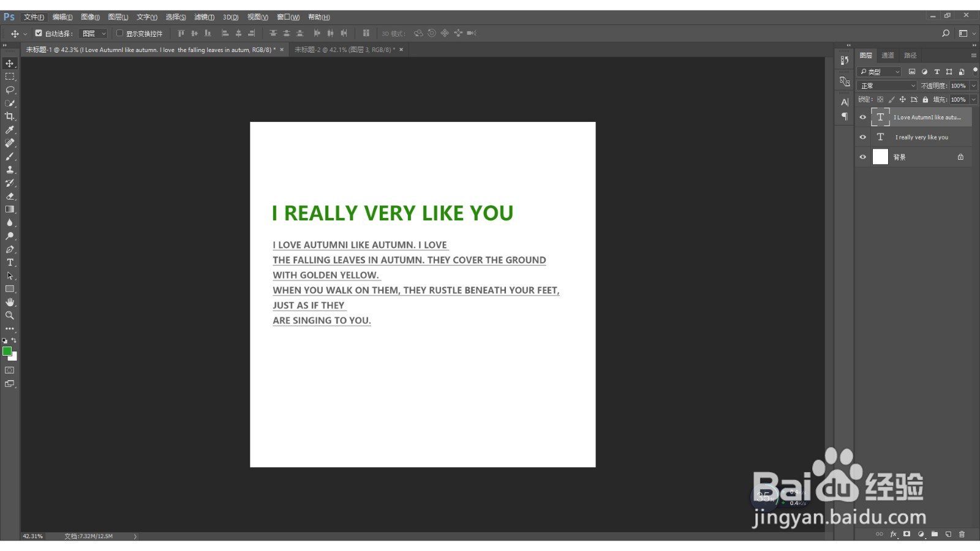Select the Spot Healing Brush tool

tap(10, 143)
